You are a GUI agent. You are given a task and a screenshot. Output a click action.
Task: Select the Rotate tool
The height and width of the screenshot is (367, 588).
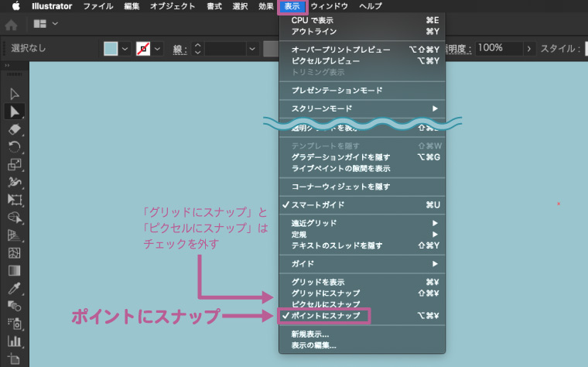click(14, 147)
